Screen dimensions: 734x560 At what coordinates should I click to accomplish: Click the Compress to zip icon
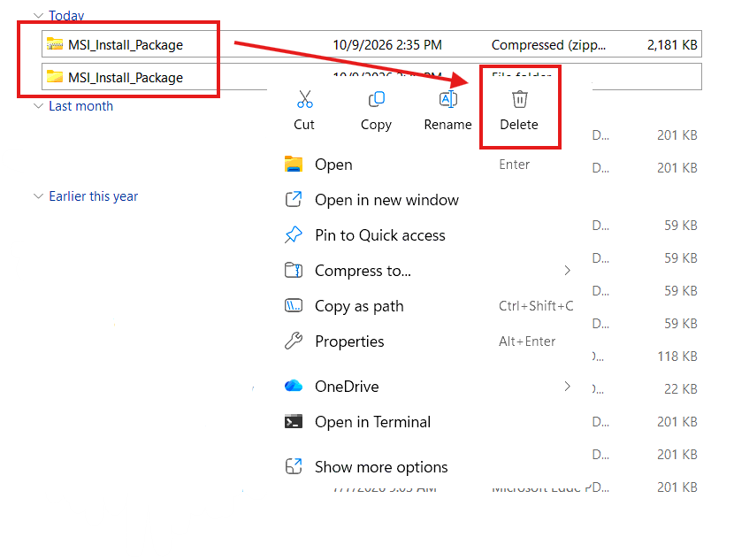pyautogui.click(x=294, y=270)
